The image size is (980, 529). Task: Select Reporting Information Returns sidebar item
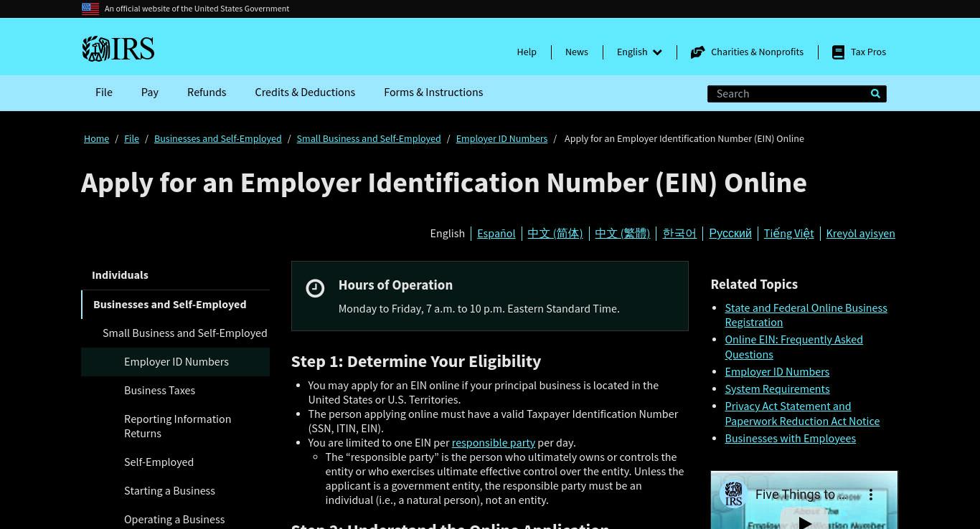coord(177,426)
